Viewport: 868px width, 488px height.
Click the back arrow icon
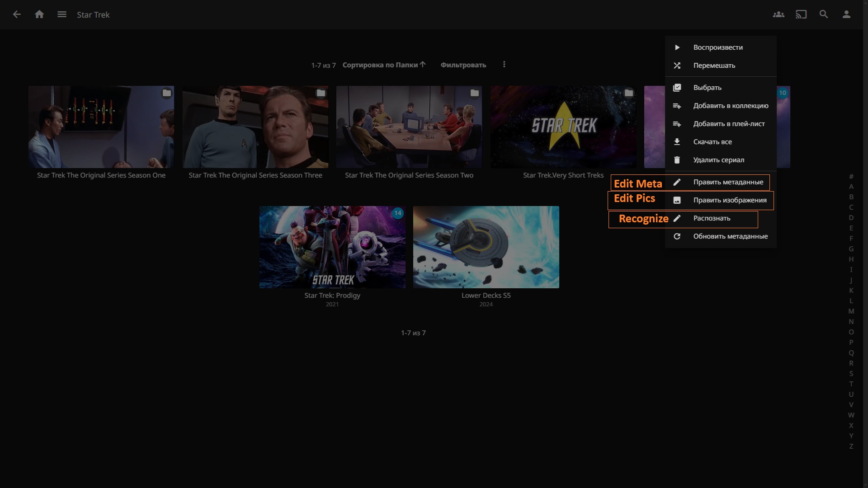coord(17,14)
